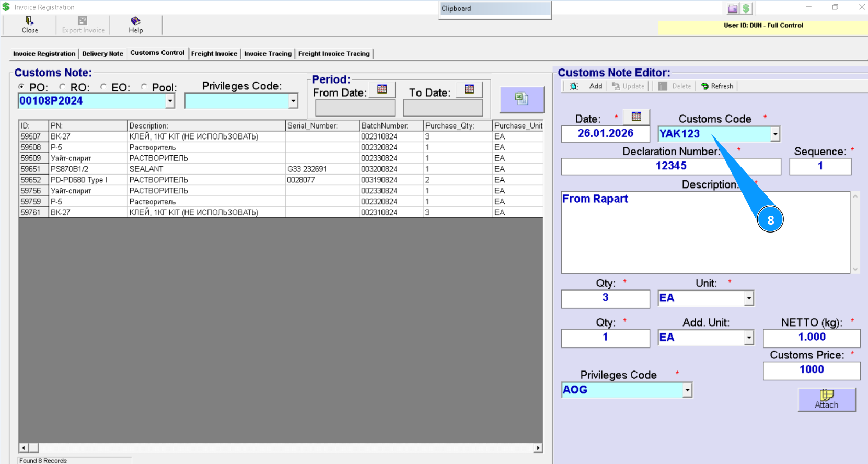Expand the AOG Privileges Code dropdown

click(687, 390)
